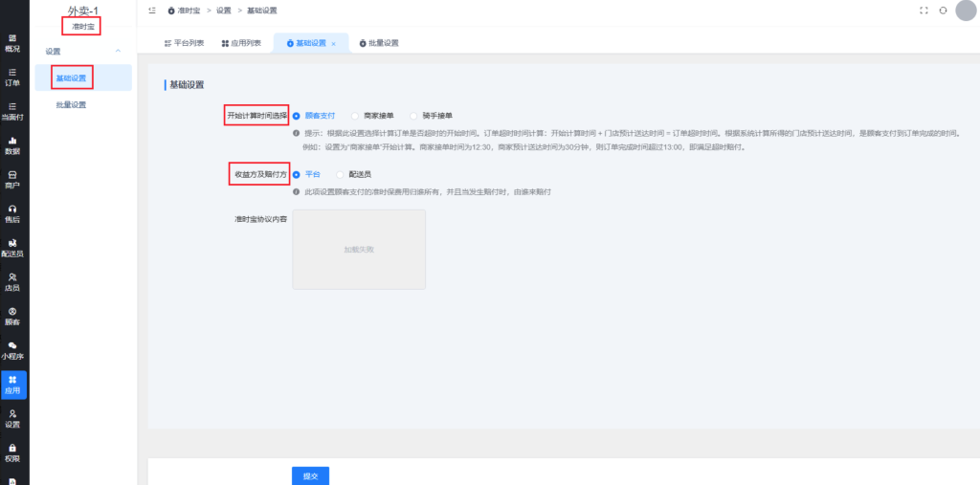Open 小程序 mini-program section
This screenshot has width=980, height=485.
coord(12,350)
